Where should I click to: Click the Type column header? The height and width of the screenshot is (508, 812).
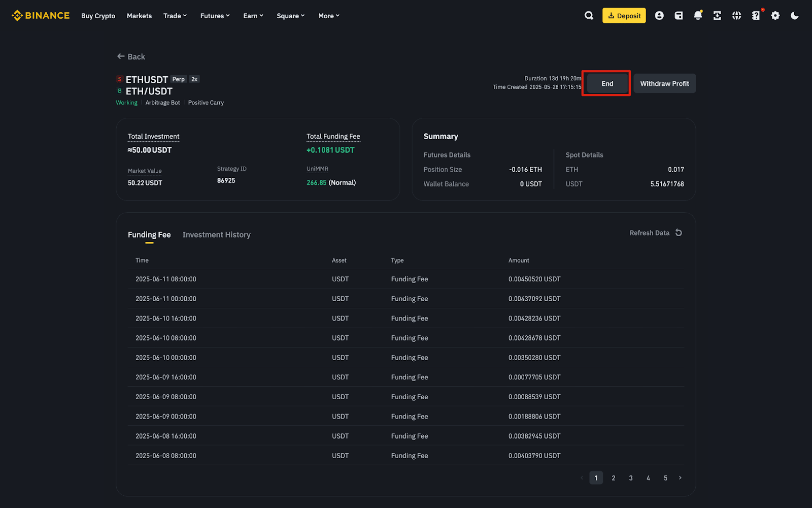click(x=397, y=260)
